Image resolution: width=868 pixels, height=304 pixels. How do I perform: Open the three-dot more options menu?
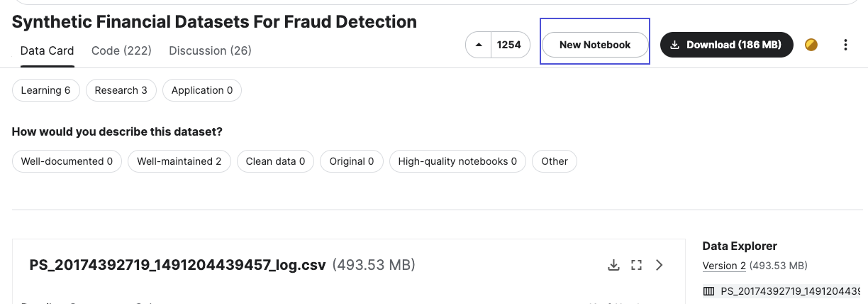coord(845,45)
